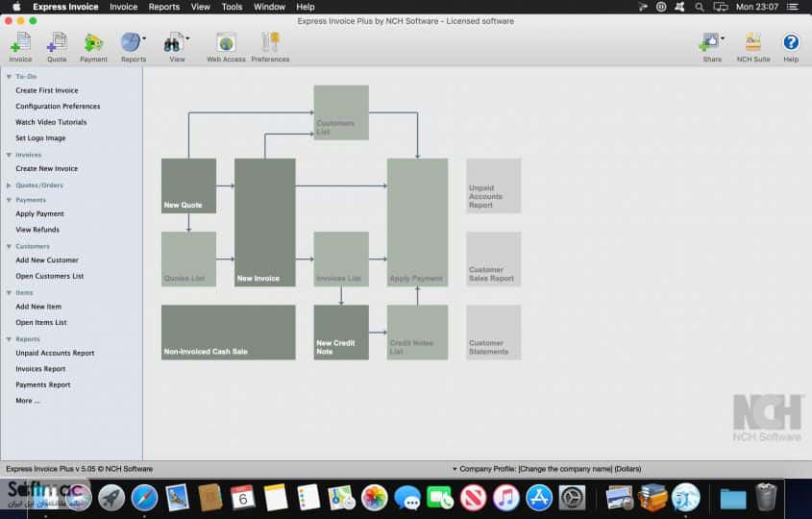Open the Invoice menu

click(123, 7)
